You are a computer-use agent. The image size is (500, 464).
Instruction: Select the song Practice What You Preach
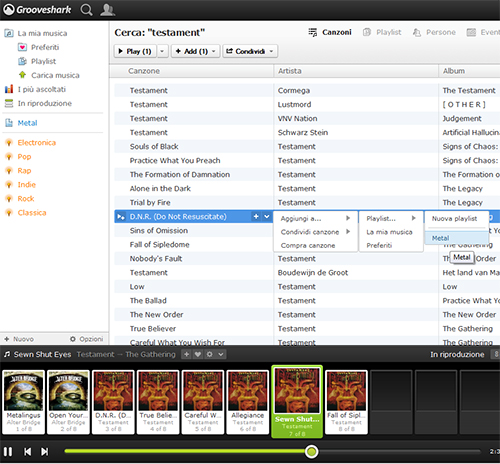pos(175,161)
